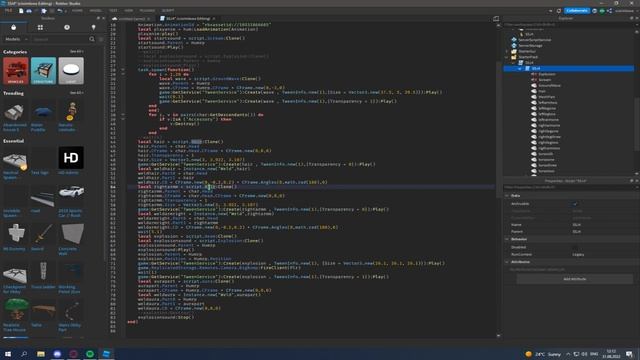The height and width of the screenshot is (360, 640).
Task: Click the Vehicles category thumbnail
Action: pos(16,71)
